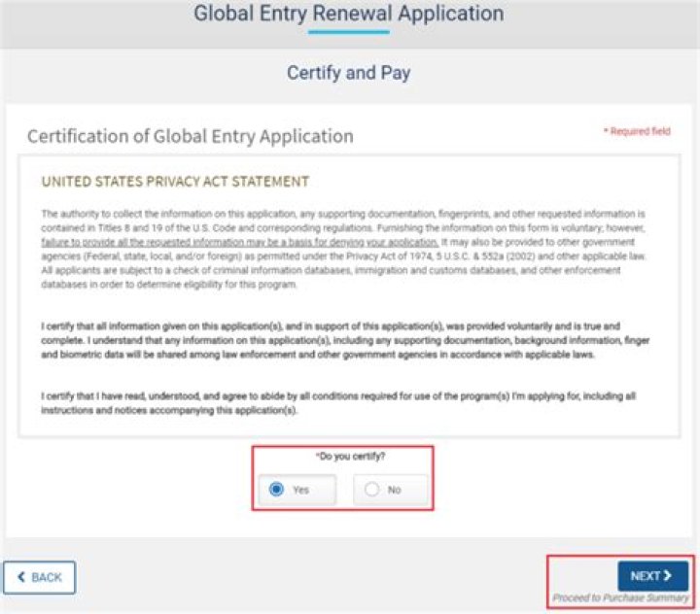Viewport: 700px width, 614px height.
Task: Click the left chevron icon in BACK
Action: pos(20,577)
